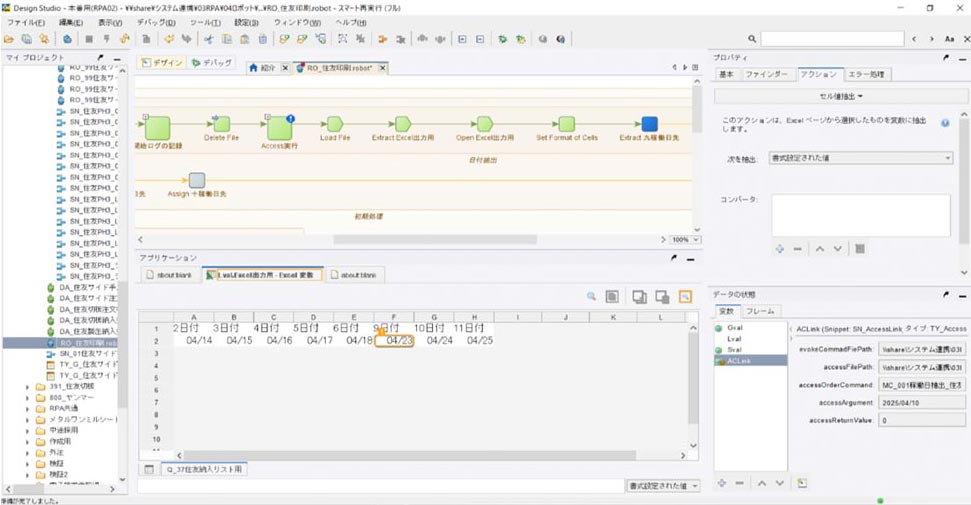The image size is (971, 505).
Task: Click the Delete File step in workflow
Action: (x=221, y=124)
